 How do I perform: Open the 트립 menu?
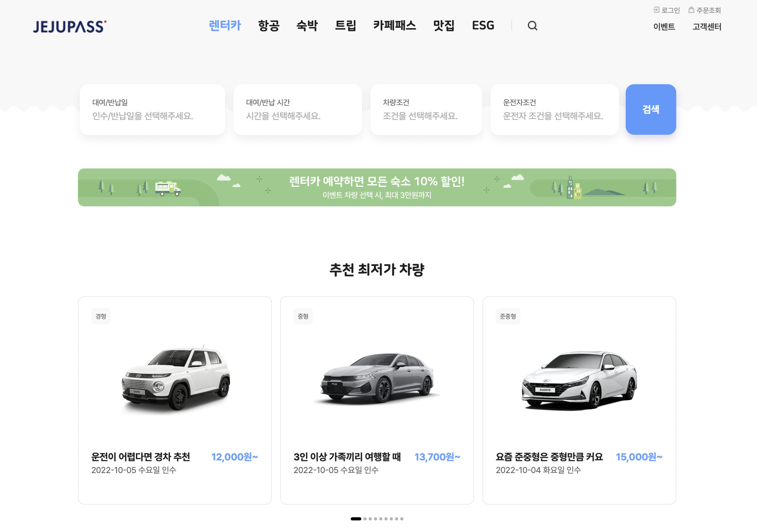[345, 25]
